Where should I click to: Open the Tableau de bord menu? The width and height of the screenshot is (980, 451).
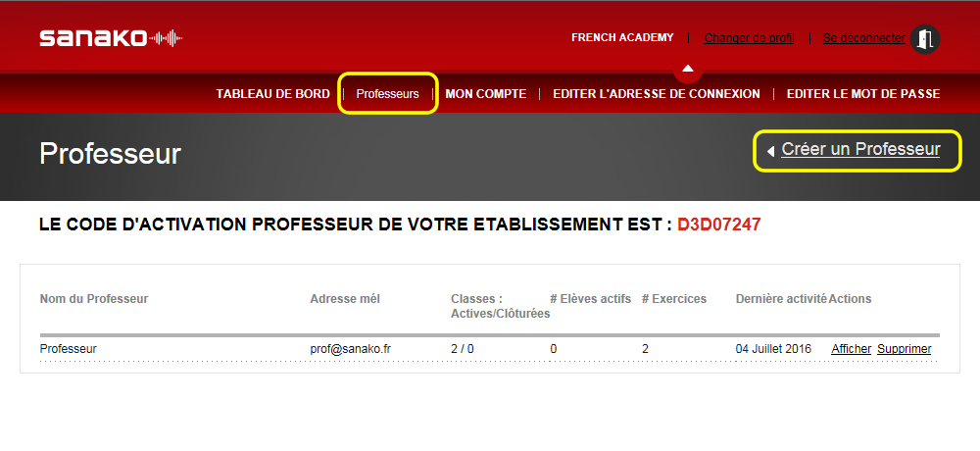pyautogui.click(x=273, y=94)
